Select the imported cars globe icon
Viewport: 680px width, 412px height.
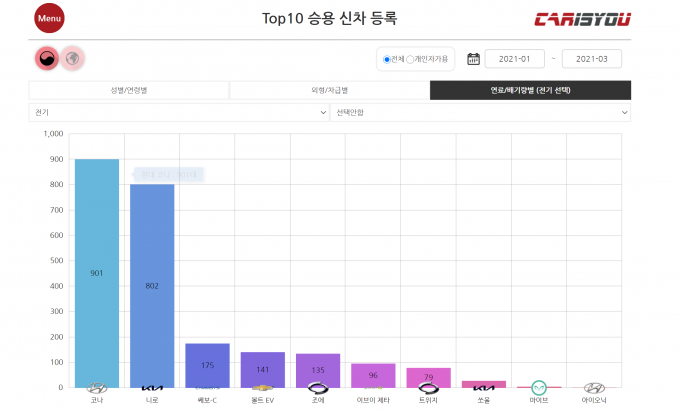[x=72, y=59]
